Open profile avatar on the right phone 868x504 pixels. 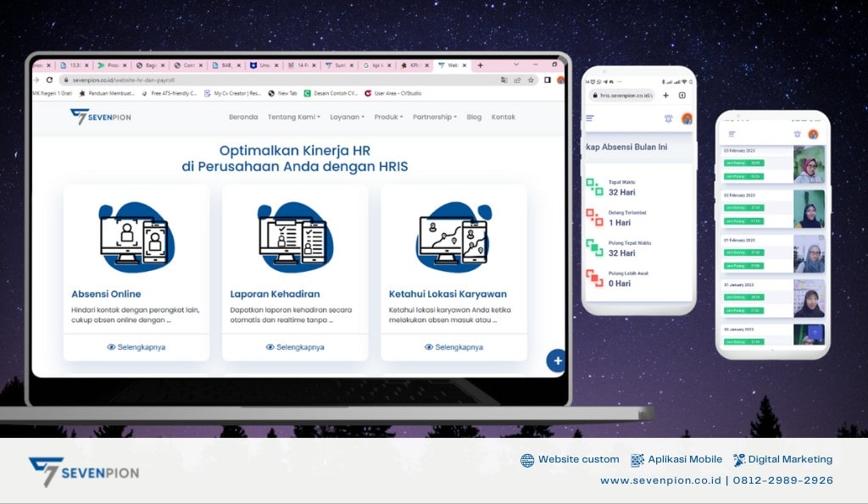pyautogui.click(x=813, y=134)
